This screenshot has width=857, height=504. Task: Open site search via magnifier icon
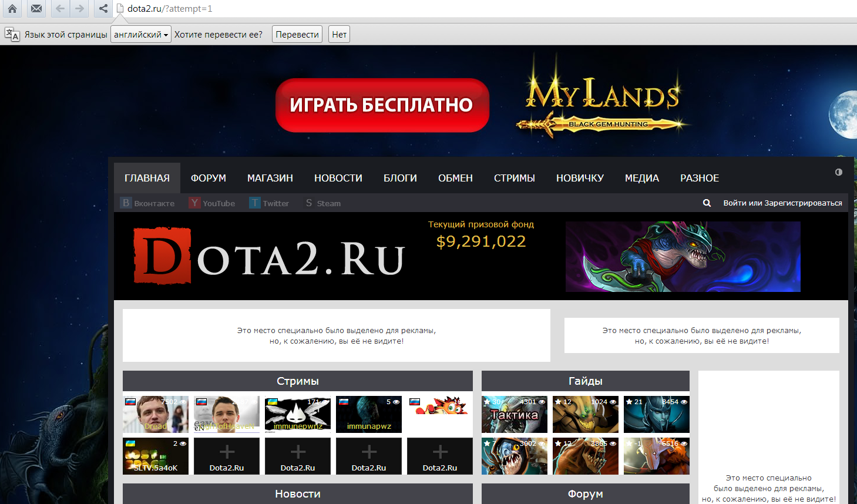[707, 203]
